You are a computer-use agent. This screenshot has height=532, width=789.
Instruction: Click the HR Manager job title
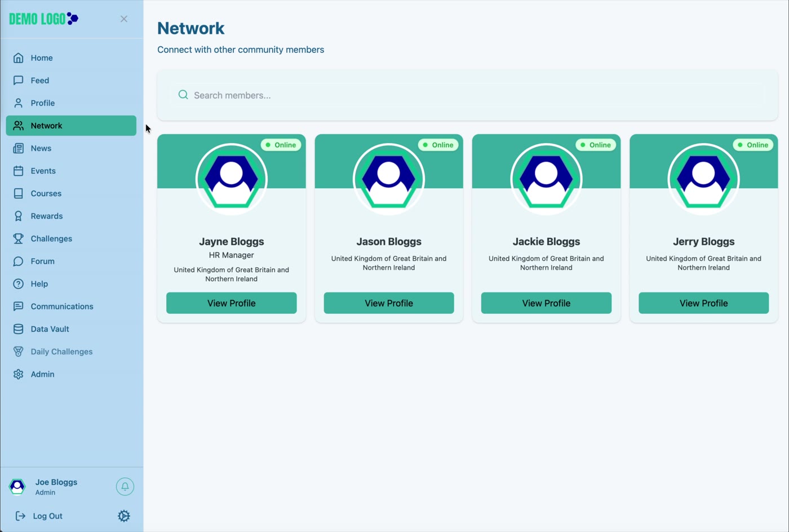232,255
